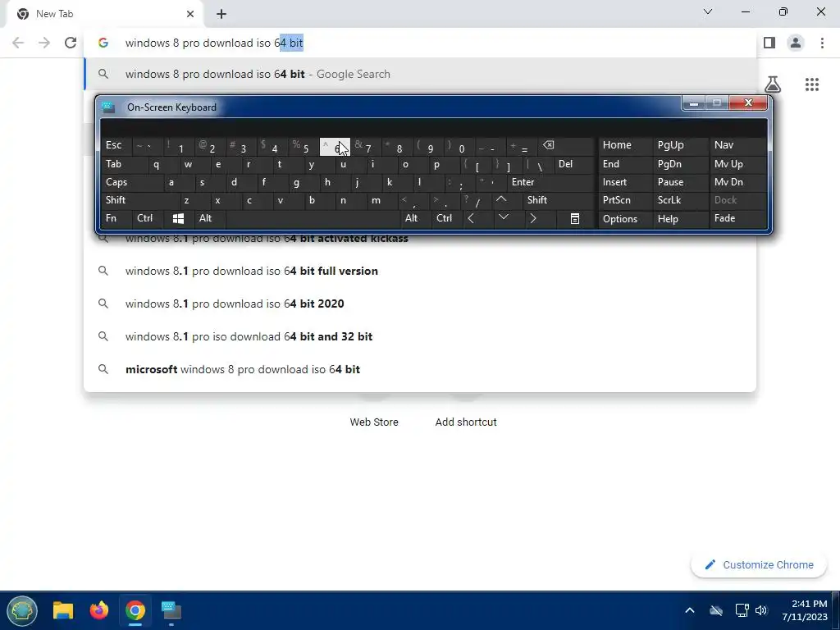Open Chrome three-dot menu
Image resolution: width=840 pixels, height=630 pixels.
click(822, 43)
